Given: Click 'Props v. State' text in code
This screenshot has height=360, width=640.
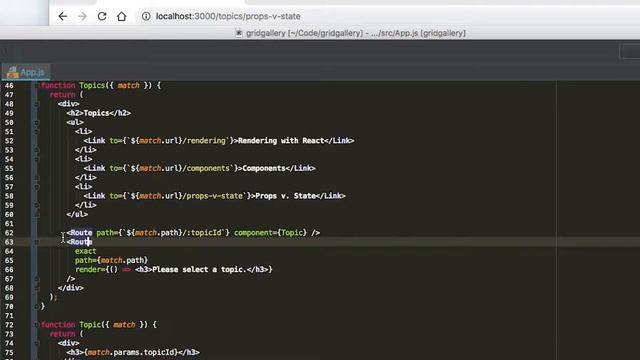Looking at the screenshot, I should coord(285,196).
